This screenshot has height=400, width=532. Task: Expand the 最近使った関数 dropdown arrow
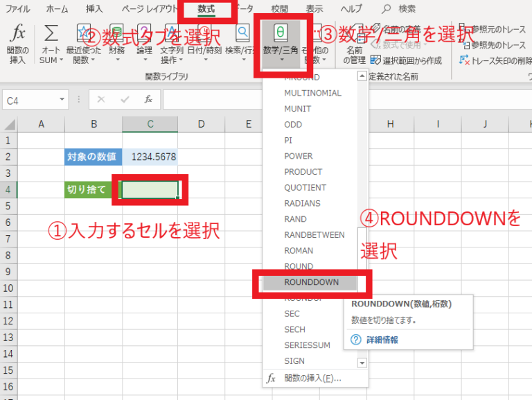(93, 60)
